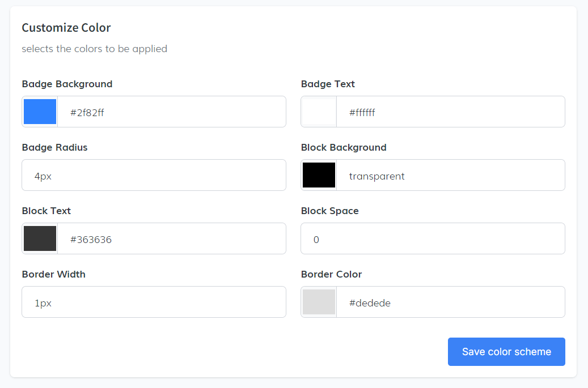Open the black Block Background color swatch
The width and height of the screenshot is (588, 388).
[319, 175]
